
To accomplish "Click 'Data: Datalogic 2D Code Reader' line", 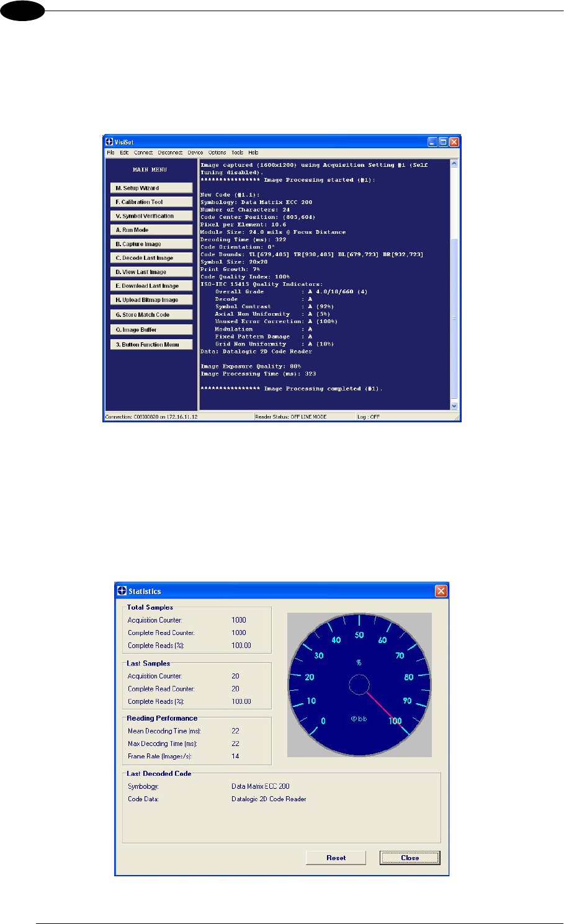I will click(x=256, y=352).
